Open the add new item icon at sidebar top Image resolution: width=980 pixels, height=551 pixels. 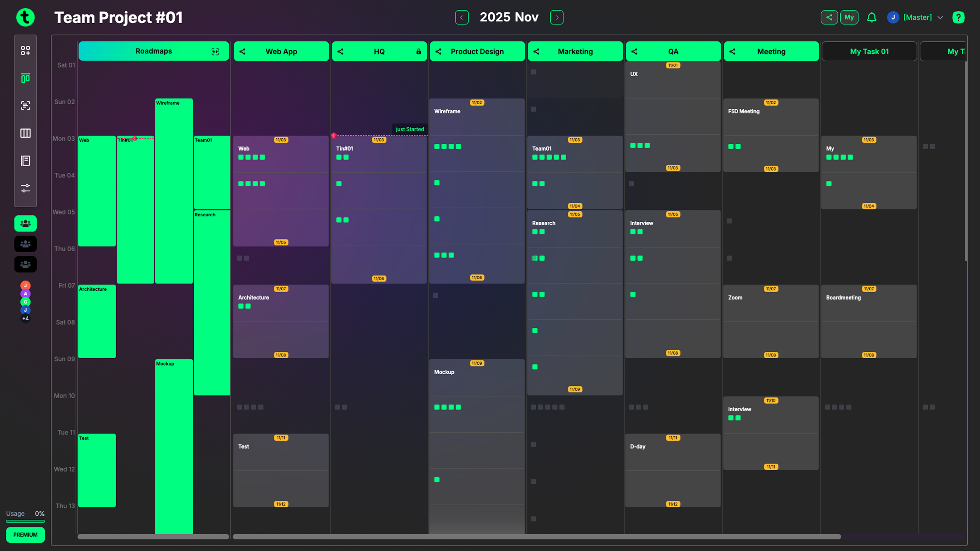tap(25, 51)
